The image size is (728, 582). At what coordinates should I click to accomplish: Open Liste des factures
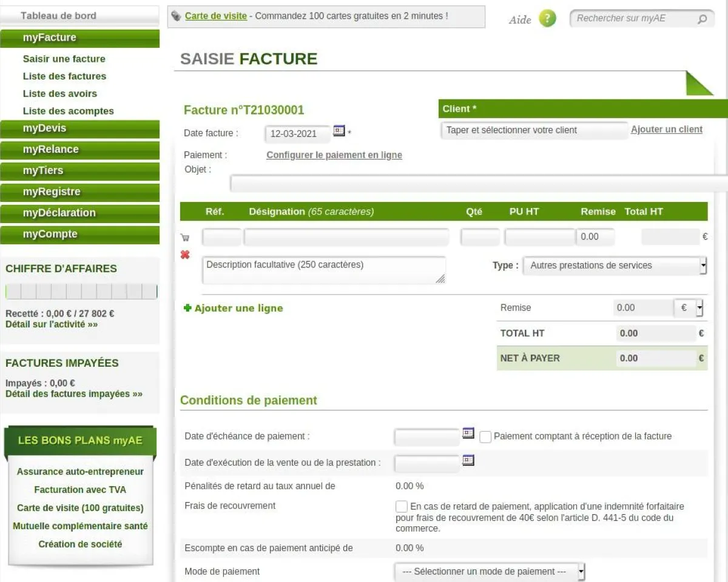pyautogui.click(x=64, y=76)
